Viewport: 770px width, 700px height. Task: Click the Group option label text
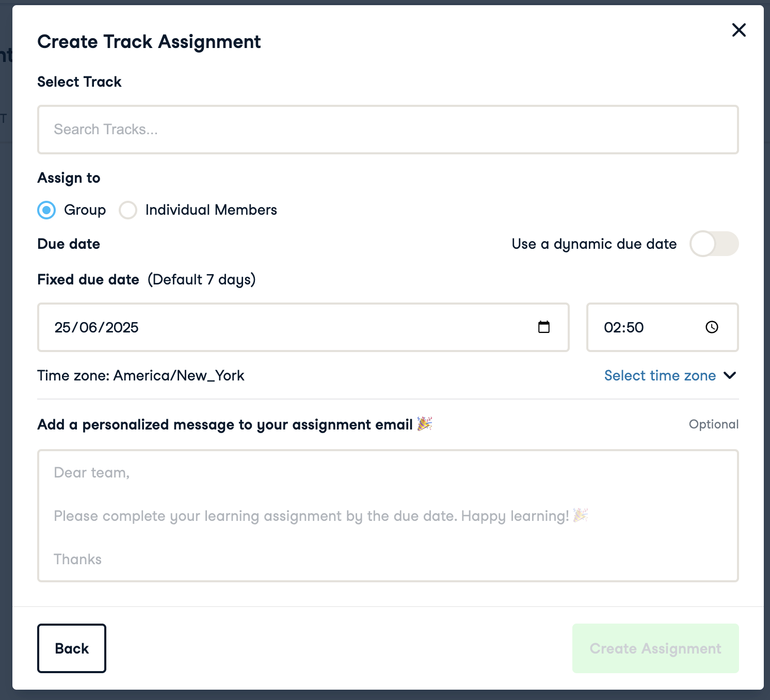click(85, 210)
